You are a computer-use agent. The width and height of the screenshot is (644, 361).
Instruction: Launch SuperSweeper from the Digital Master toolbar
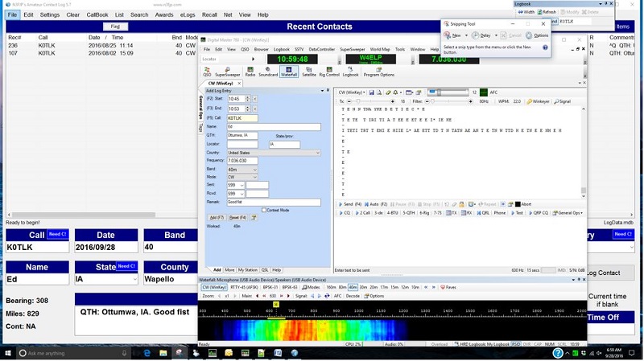click(x=228, y=72)
